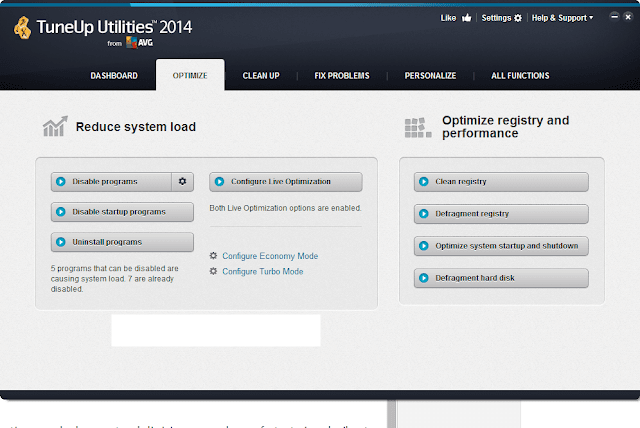This screenshot has height=428, width=640.
Task: Open Configure Live Optimization button label
Action: [281, 182]
